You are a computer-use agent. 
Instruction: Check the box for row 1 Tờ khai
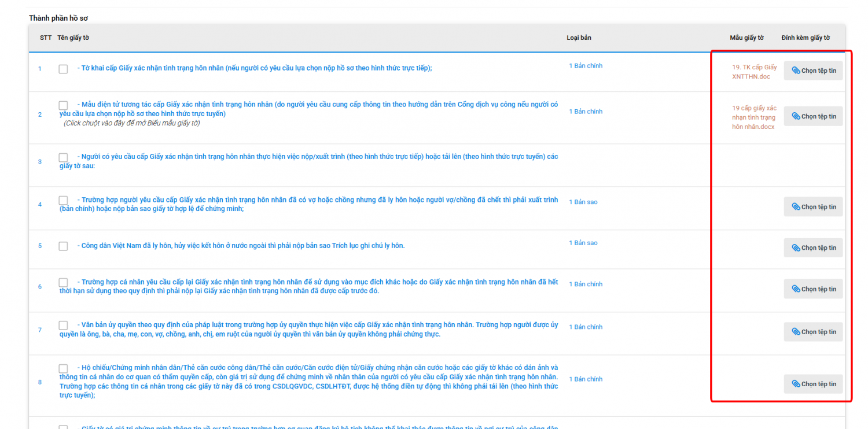click(x=63, y=69)
